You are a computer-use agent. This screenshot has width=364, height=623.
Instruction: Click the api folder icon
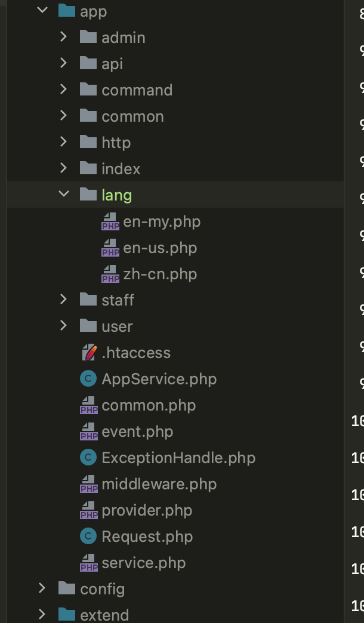pos(88,63)
